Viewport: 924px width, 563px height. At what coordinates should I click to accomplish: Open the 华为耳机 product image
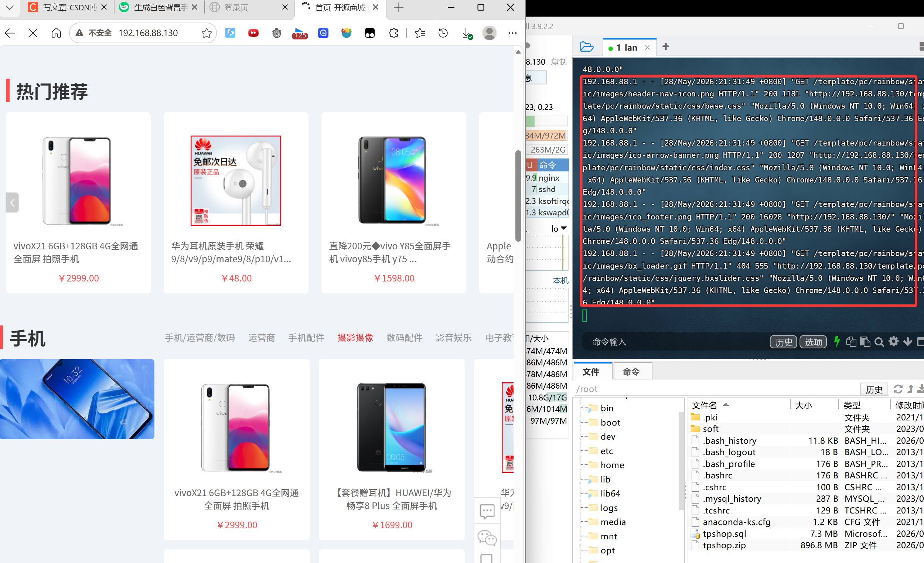(236, 181)
